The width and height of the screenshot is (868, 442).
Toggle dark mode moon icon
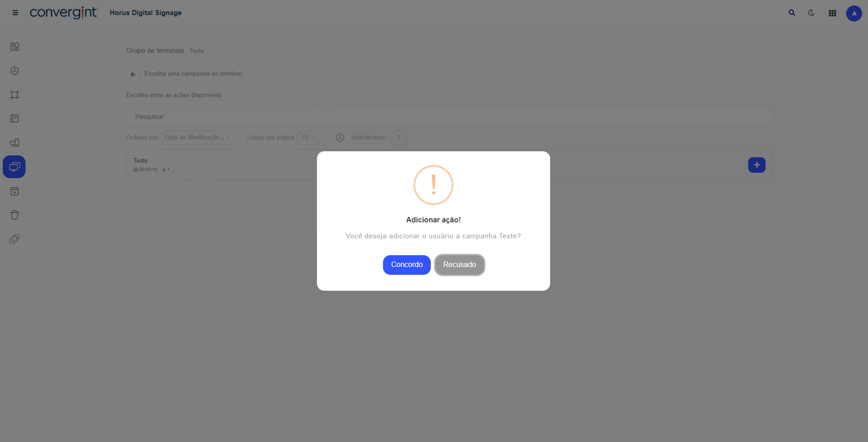812,13
